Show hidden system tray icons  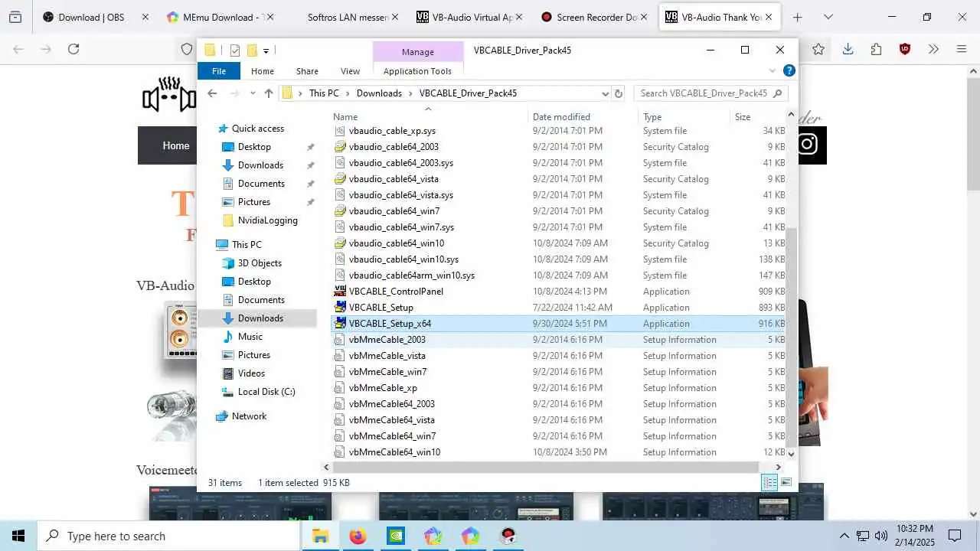844,536
